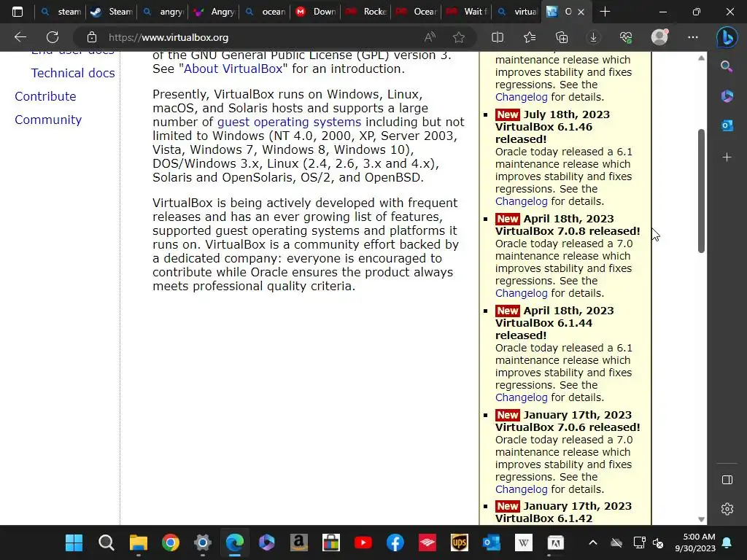Open Bing Chat sidebar button

[x=727, y=38]
